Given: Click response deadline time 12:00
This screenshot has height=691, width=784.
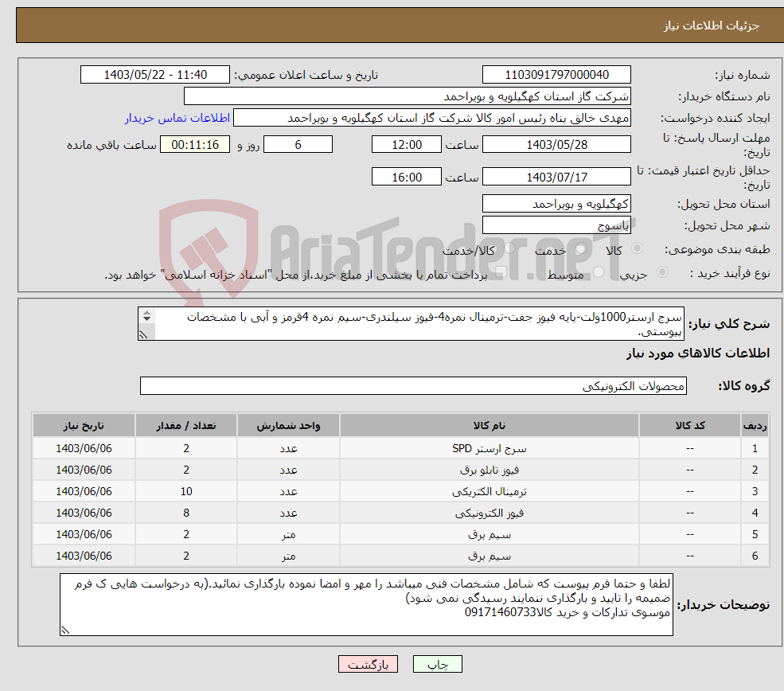Looking at the screenshot, I should pyautogui.click(x=407, y=145).
